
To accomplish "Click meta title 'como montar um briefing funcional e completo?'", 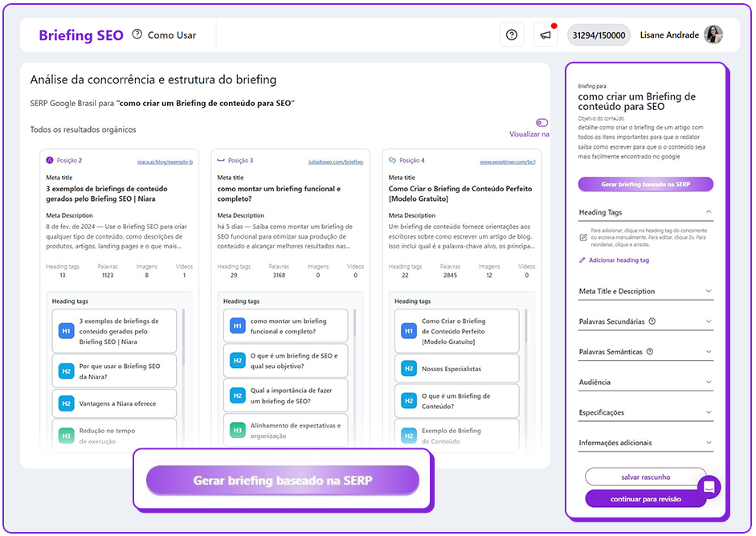I will click(279, 194).
